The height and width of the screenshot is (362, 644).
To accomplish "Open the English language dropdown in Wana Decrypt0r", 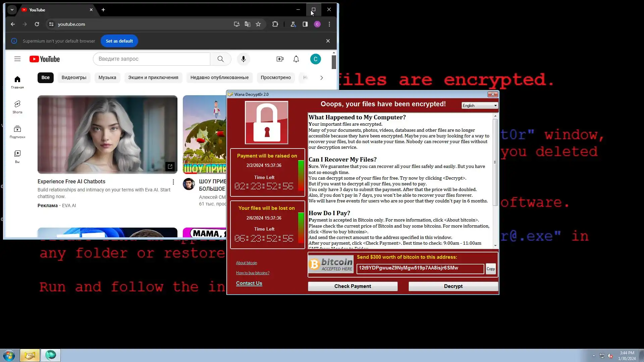I will [x=479, y=106].
